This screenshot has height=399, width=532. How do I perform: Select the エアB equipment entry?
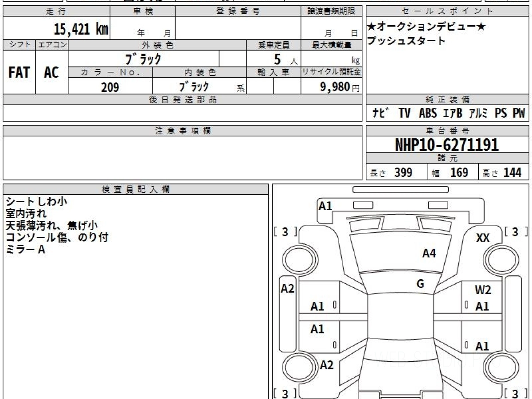(x=453, y=113)
